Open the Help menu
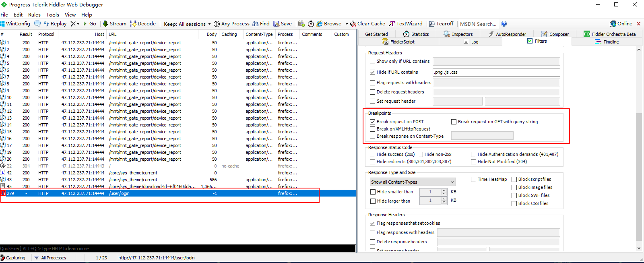The height and width of the screenshot is (263, 644). tap(87, 14)
